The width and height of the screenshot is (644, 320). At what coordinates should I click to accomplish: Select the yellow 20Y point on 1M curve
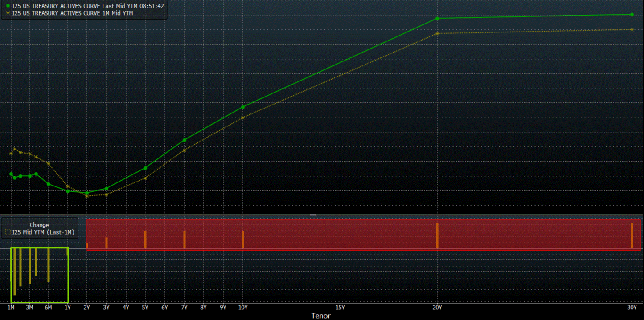[x=437, y=33]
